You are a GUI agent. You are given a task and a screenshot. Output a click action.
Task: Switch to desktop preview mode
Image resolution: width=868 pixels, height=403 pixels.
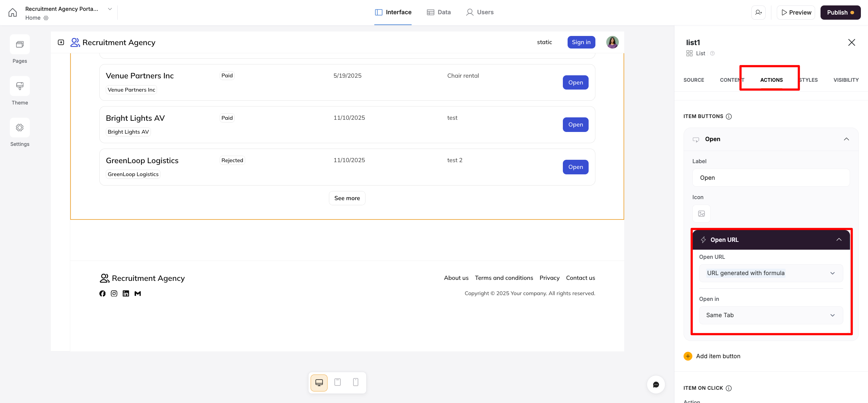[x=319, y=383]
